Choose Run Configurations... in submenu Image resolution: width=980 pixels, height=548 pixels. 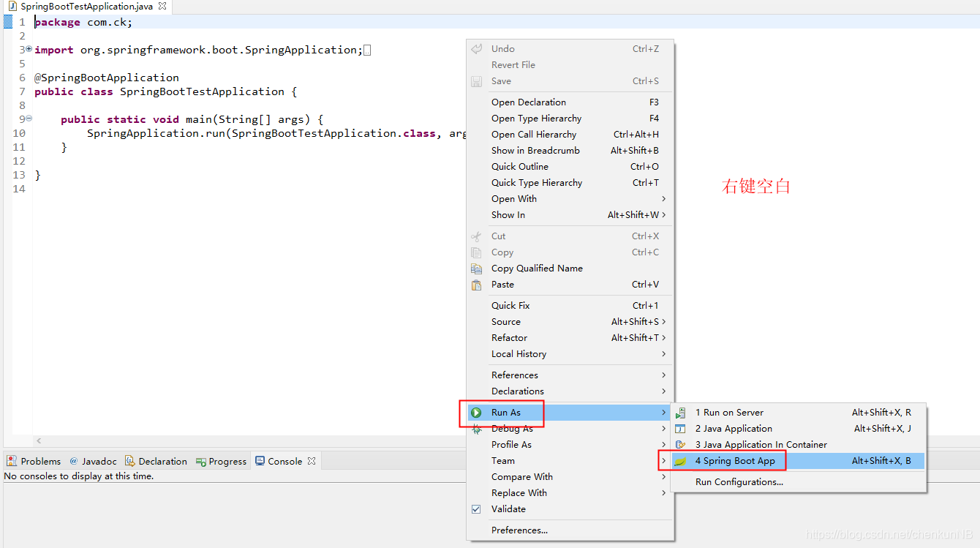[x=799, y=482]
